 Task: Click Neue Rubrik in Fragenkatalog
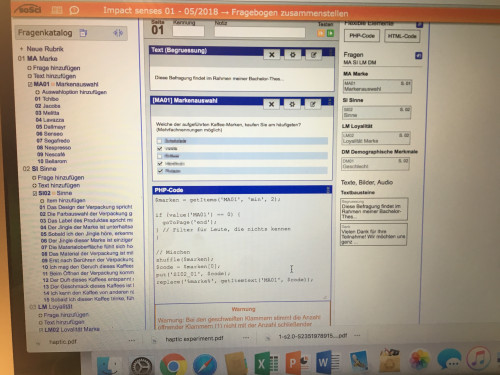point(45,49)
